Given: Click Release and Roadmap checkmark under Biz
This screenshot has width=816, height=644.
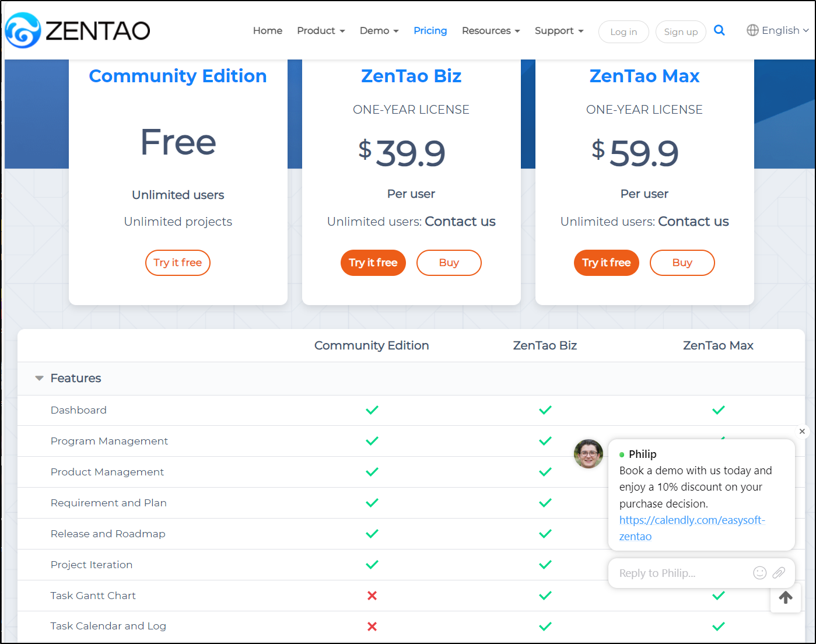Looking at the screenshot, I should [545, 534].
